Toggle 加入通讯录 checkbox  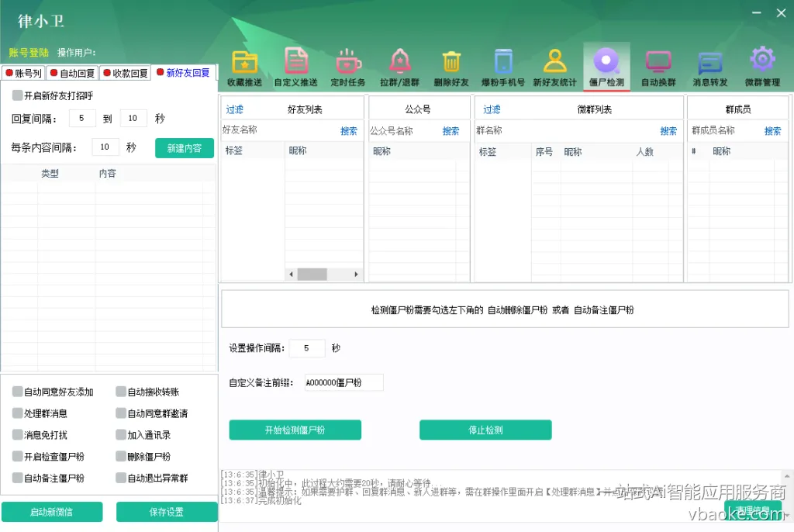tap(120, 435)
